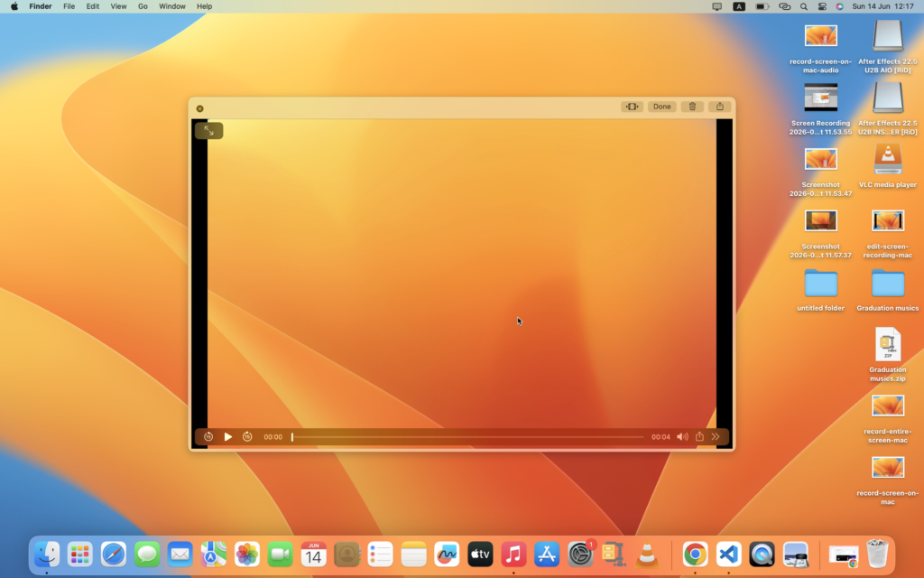924x578 pixels.
Task: Activate Siri from menu bar
Action: (840, 6)
